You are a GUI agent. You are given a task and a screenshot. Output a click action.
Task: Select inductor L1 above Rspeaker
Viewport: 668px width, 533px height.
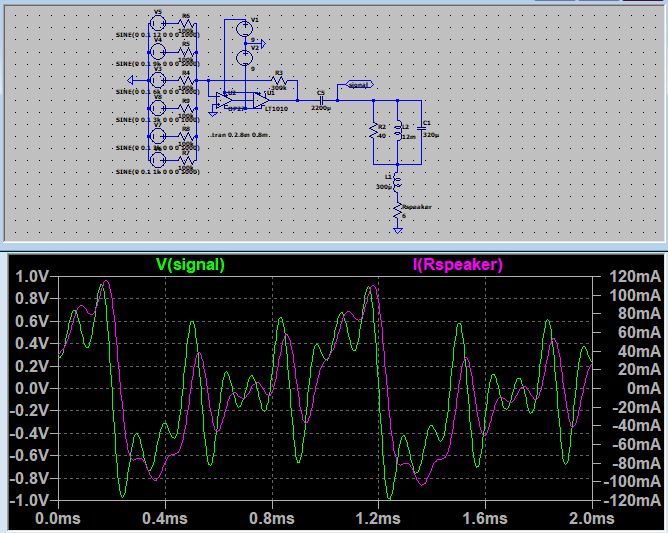point(397,182)
